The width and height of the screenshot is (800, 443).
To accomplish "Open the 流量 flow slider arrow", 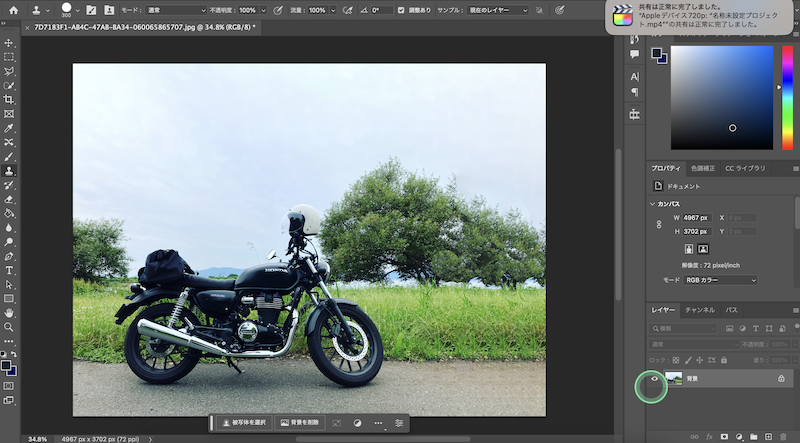I will click(333, 10).
